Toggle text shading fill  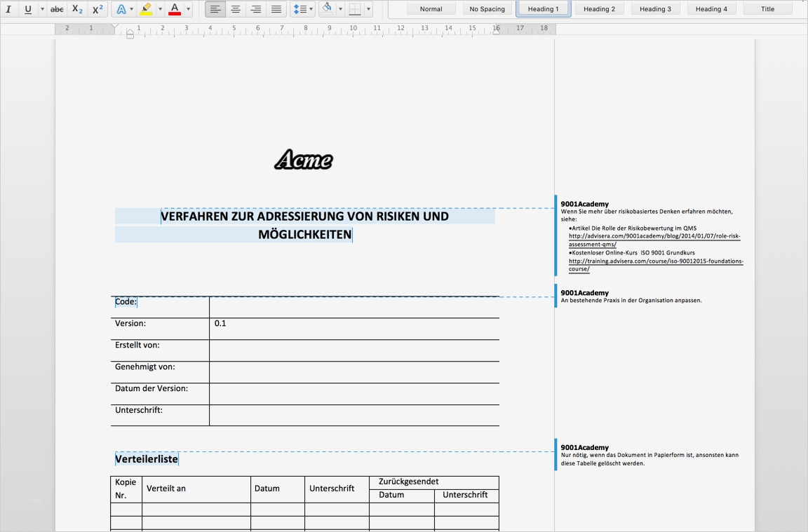click(328, 8)
